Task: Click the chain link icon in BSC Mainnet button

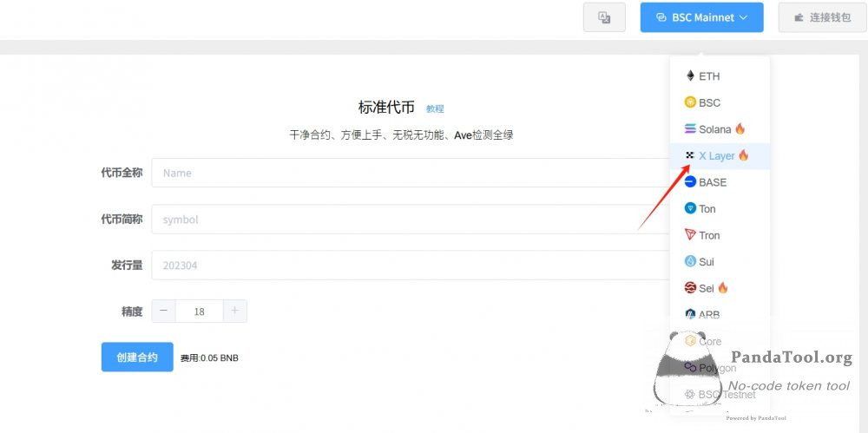Action: [661, 17]
